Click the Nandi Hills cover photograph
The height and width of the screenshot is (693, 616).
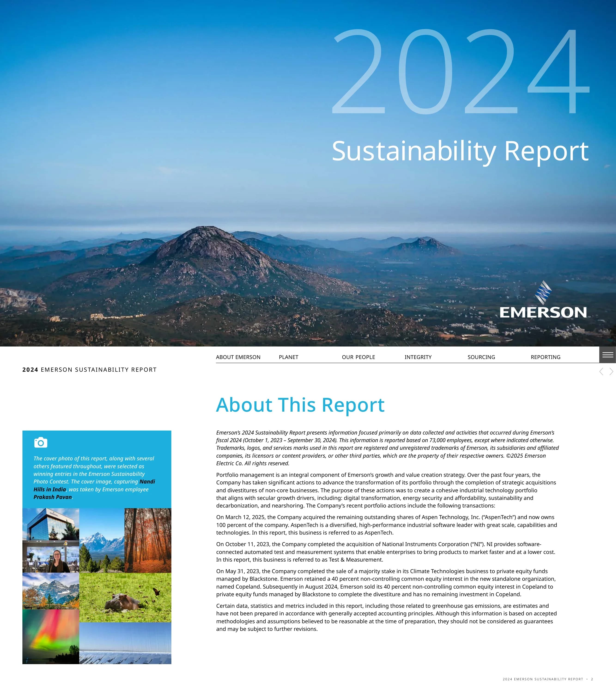point(308,173)
